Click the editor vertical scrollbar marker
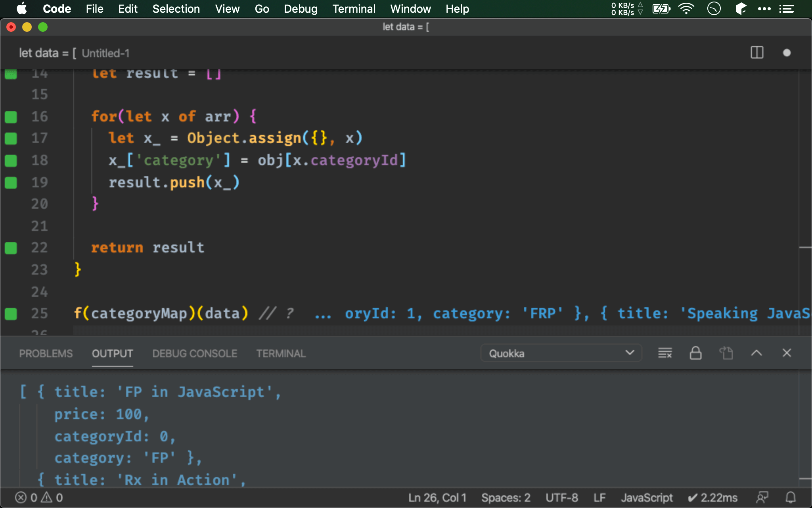The width and height of the screenshot is (812, 508). click(x=805, y=247)
